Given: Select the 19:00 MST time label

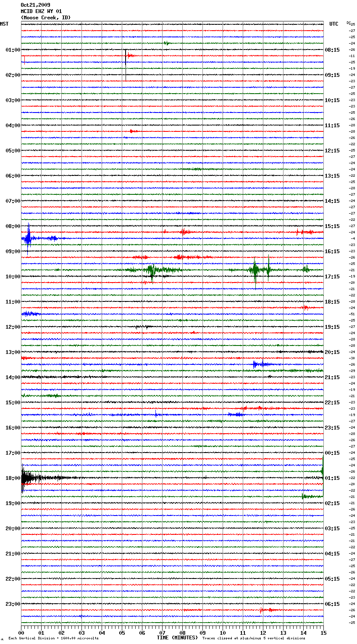Looking at the screenshot, I should click(13, 503).
